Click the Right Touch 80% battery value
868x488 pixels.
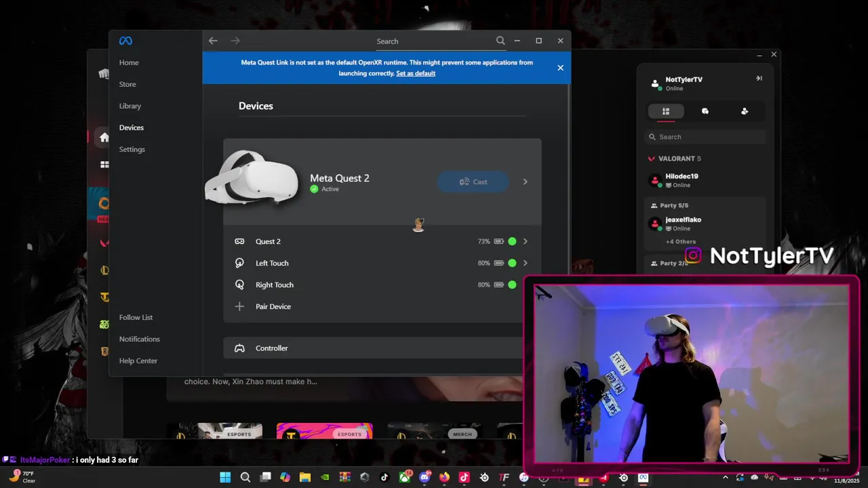pos(484,285)
